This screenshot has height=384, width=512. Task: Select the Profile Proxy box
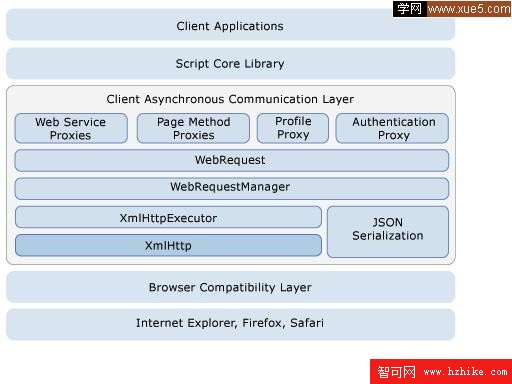pos(293,128)
